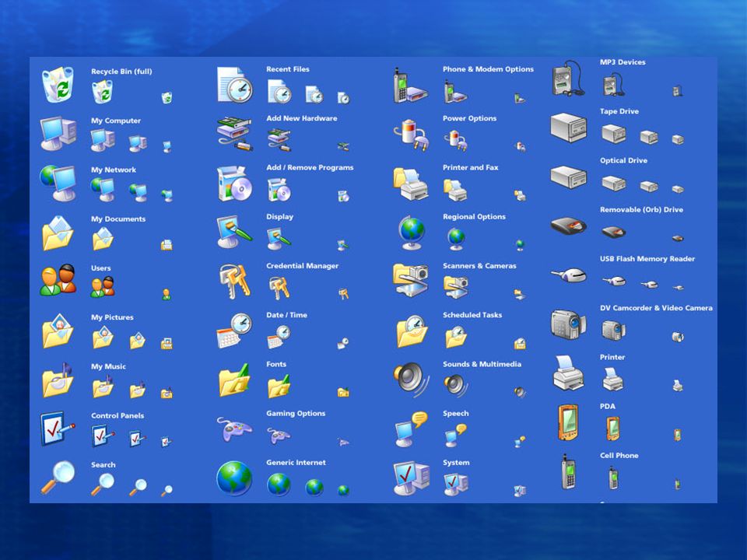Screen dimensions: 747x560
Task: Open the largest Display monitor brush icon
Action: click(235, 232)
